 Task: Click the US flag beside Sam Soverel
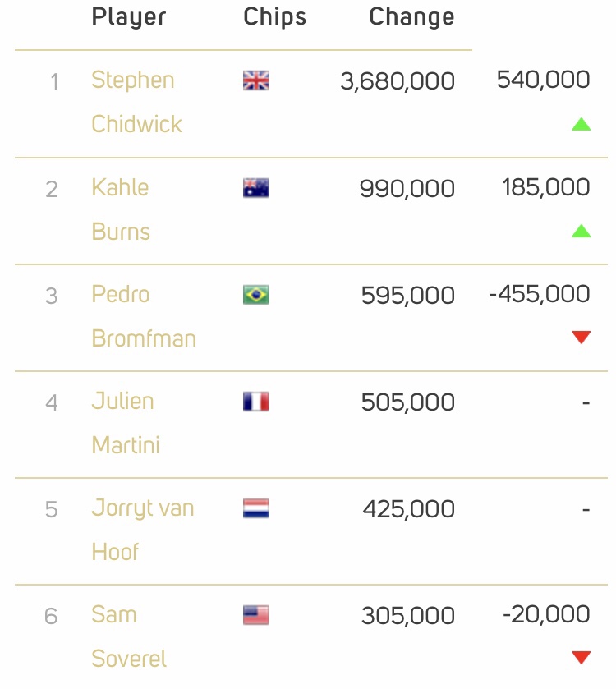[256, 615]
